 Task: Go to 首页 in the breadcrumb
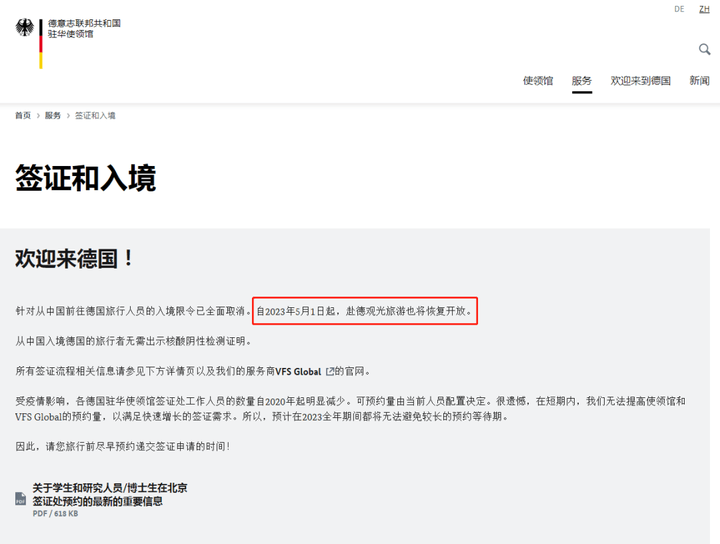(23, 116)
